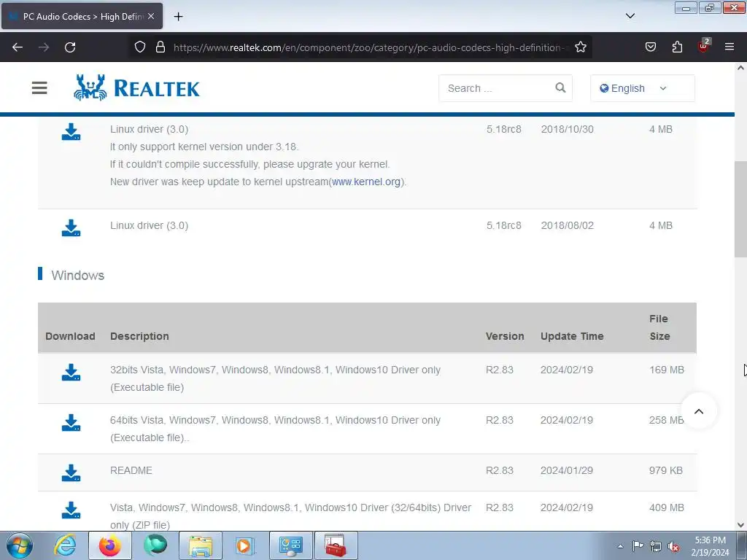Open Windows Explorer folder in taskbar

pos(200,545)
